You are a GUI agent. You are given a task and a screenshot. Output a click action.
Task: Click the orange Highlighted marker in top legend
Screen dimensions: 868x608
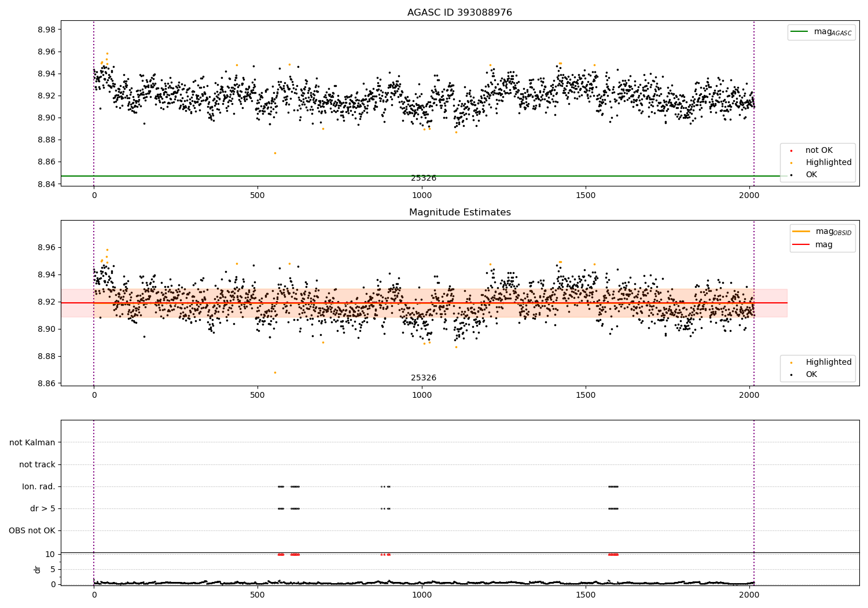pyautogui.click(x=791, y=163)
